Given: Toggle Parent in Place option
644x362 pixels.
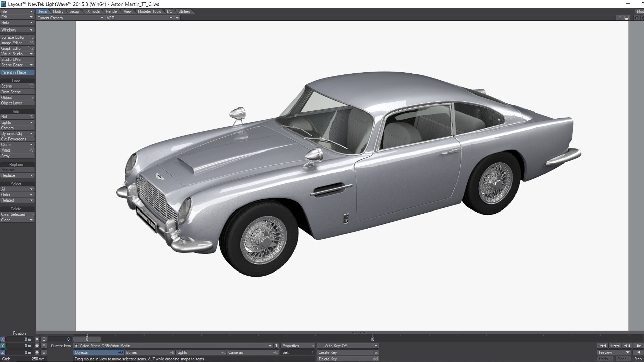Looking at the screenshot, I should click(17, 72).
